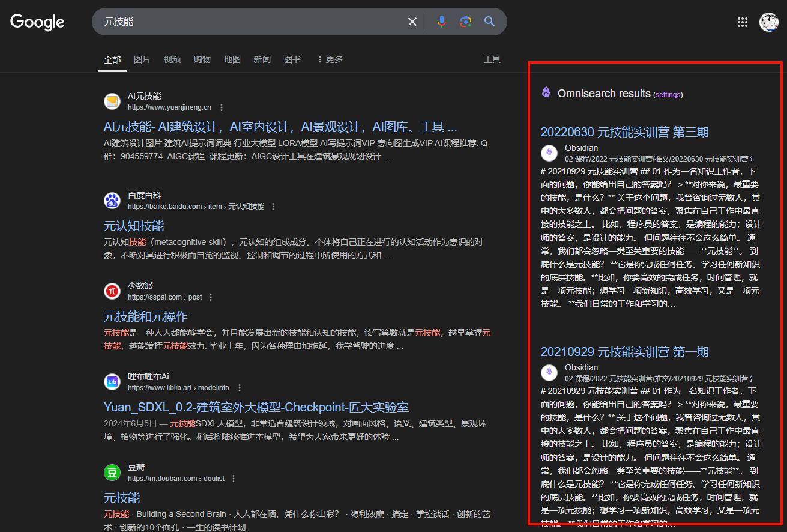
Task: Open more options for yuanjineng.cn result
Action: coord(222,107)
